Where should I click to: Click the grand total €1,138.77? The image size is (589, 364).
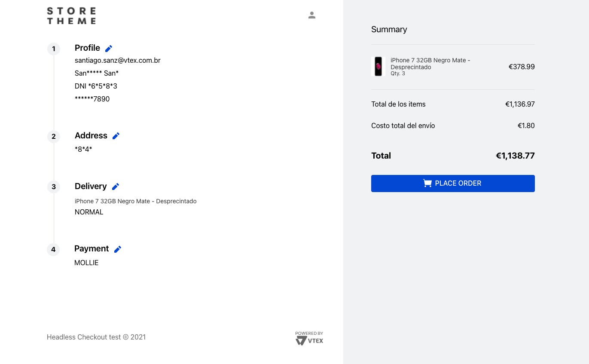click(x=515, y=156)
